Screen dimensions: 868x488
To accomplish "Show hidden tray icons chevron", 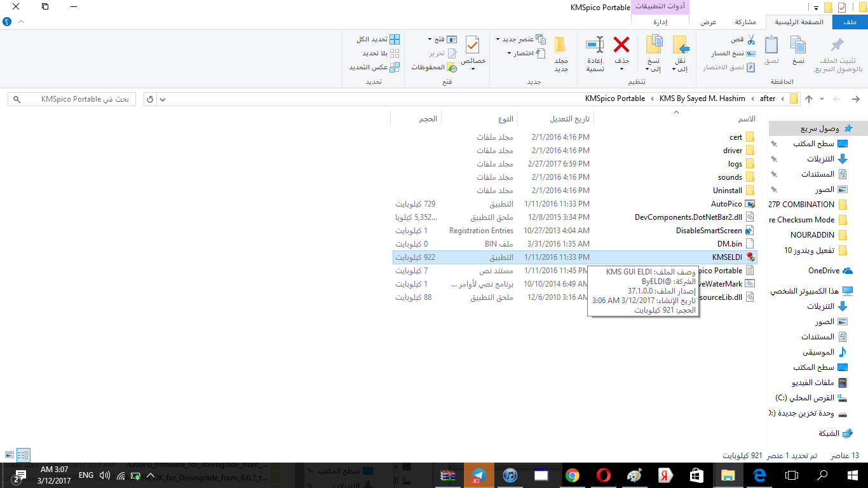I will click(x=151, y=475).
